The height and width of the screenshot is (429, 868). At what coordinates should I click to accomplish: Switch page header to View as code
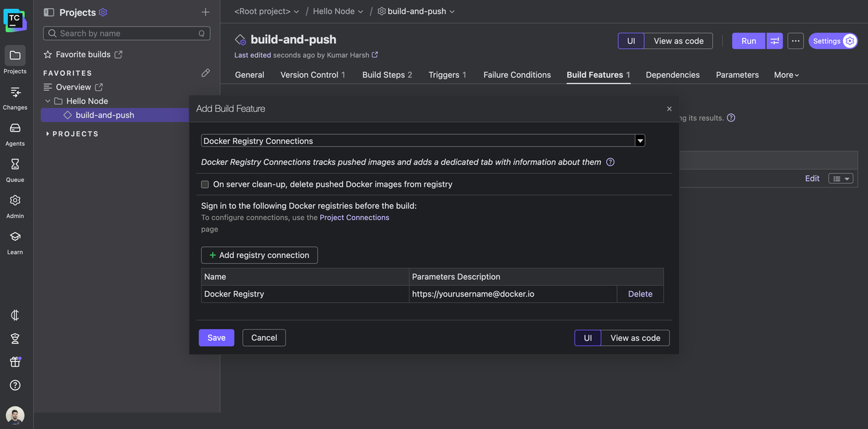point(678,41)
